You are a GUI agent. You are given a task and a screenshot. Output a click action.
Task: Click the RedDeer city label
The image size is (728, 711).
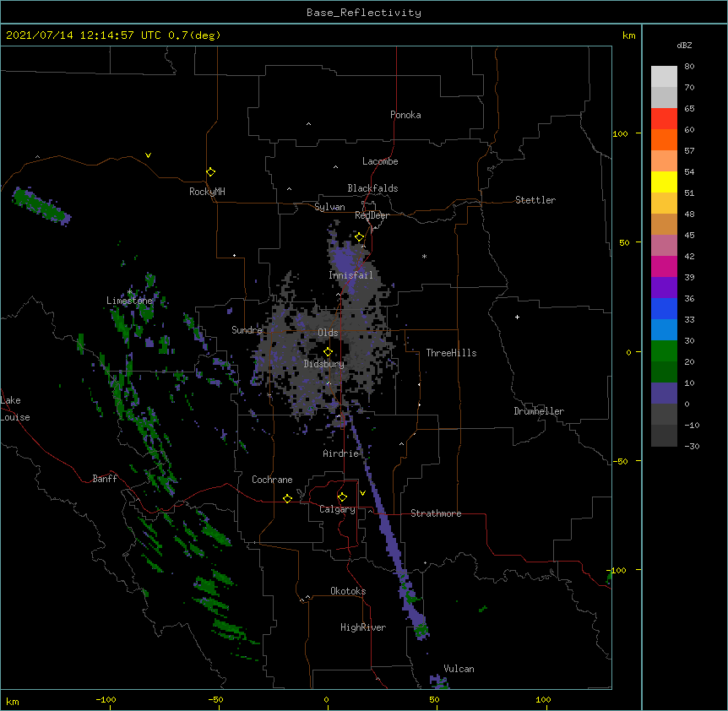[x=372, y=215]
